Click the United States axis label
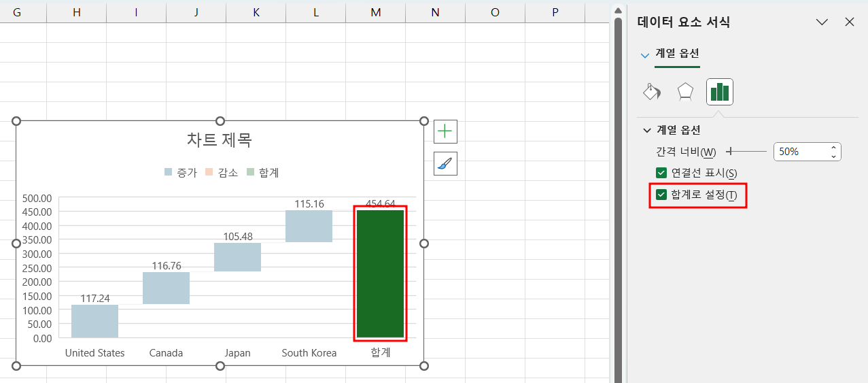This screenshot has width=868, height=383. 94,353
